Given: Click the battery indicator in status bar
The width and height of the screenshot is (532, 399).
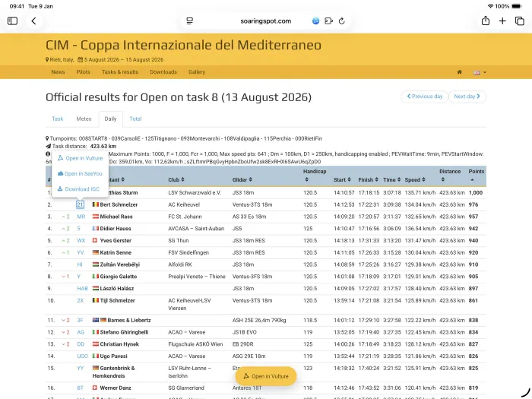Looking at the screenshot, I should pyautogui.click(x=516, y=6).
